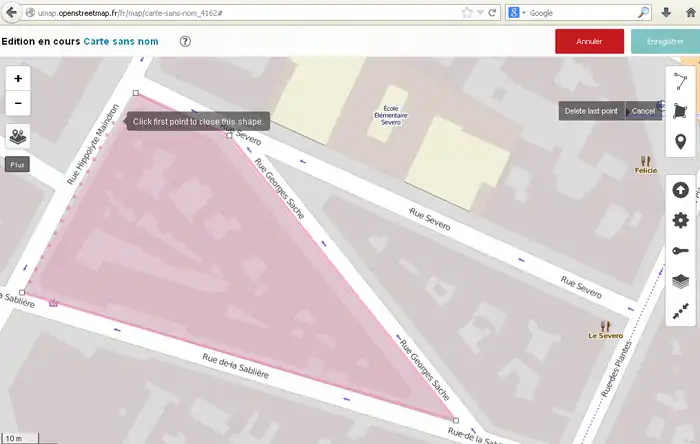Click the tile layers icon at left

point(18,135)
